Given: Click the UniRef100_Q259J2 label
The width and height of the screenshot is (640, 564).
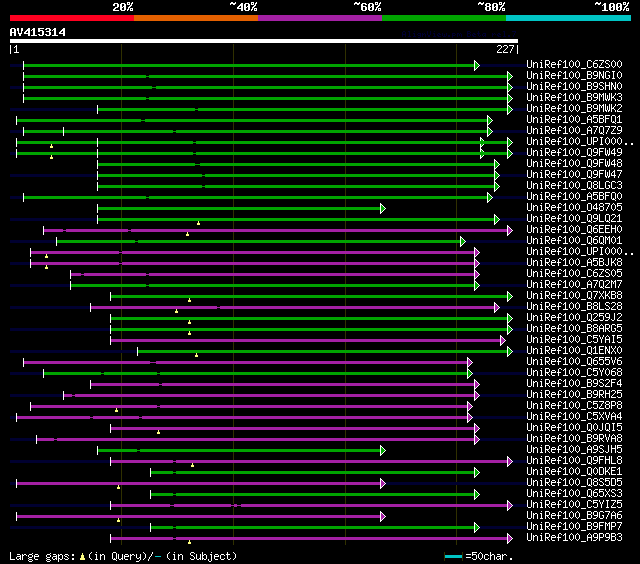Looking at the screenshot, I should tap(574, 318).
